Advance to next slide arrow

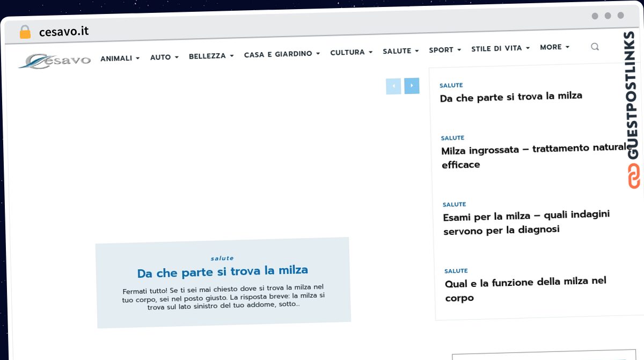[x=412, y=85]
